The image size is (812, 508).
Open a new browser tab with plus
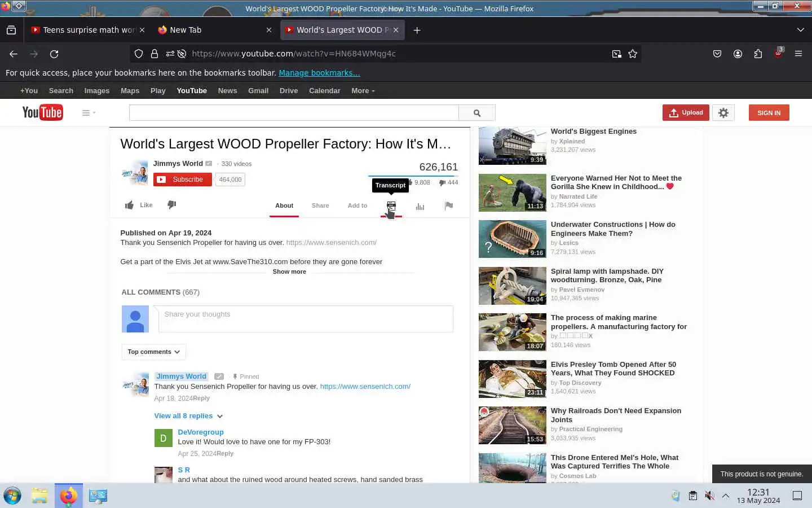(x=417, y=30)
